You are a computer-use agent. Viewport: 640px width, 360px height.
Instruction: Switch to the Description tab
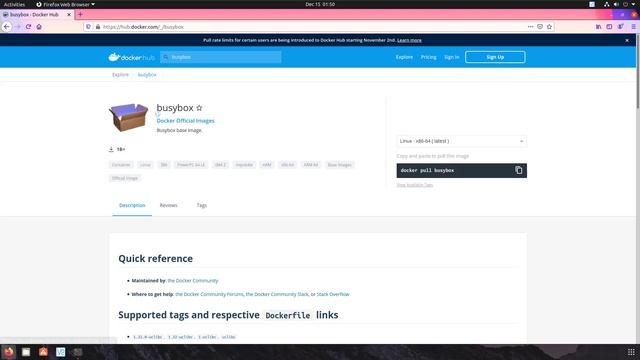click(x=132, y=205)
